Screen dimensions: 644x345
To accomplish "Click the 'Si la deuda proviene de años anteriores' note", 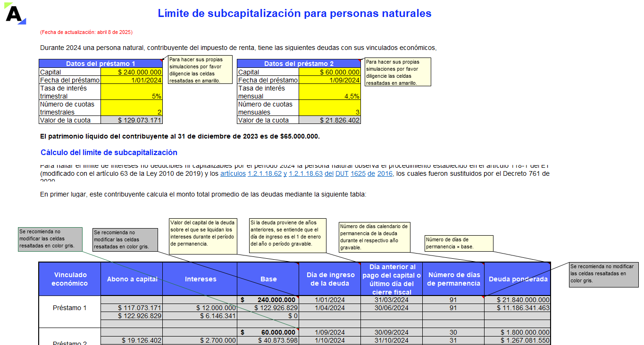I will (287, 236).
